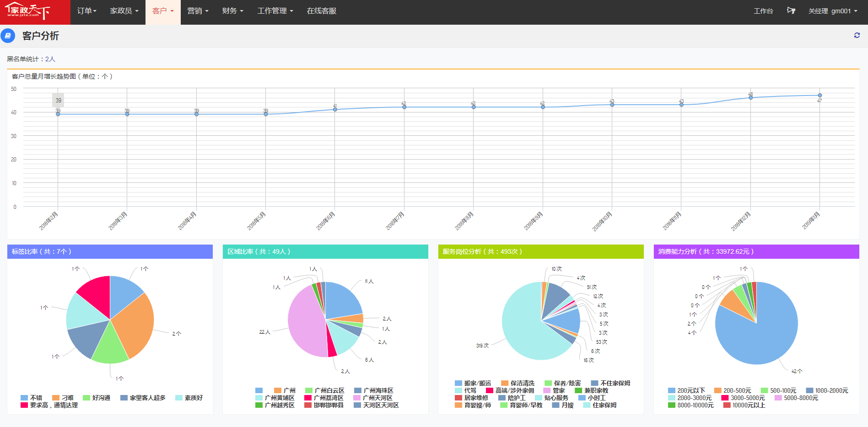Toggle the 代驾 legend item
Screen dimensions: 868x427
[x=466, y=390]
